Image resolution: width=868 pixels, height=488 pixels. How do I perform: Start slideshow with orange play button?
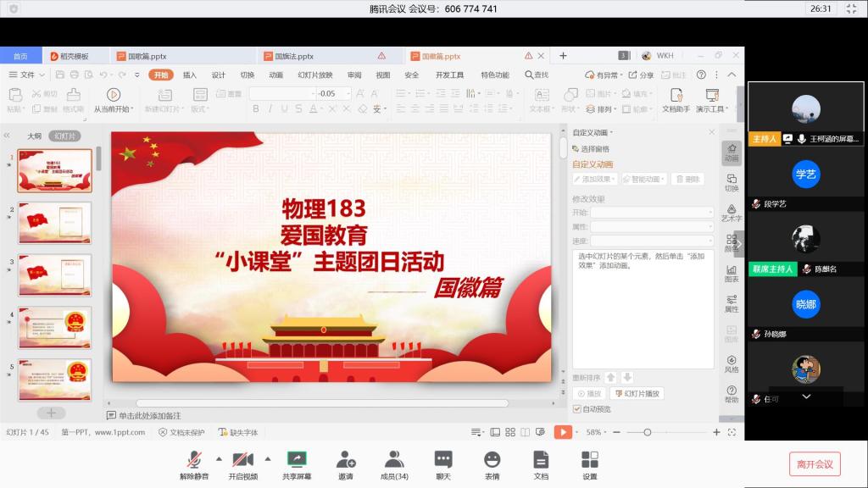(563, 432)
